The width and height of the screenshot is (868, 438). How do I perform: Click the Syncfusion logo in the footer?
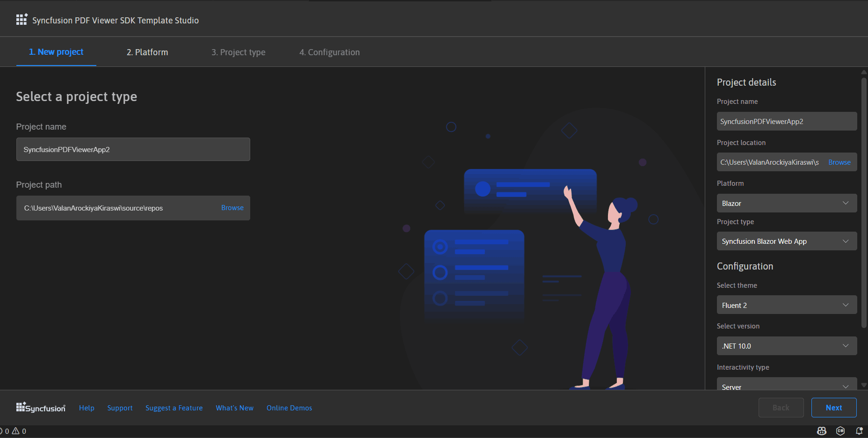[41, 408]
